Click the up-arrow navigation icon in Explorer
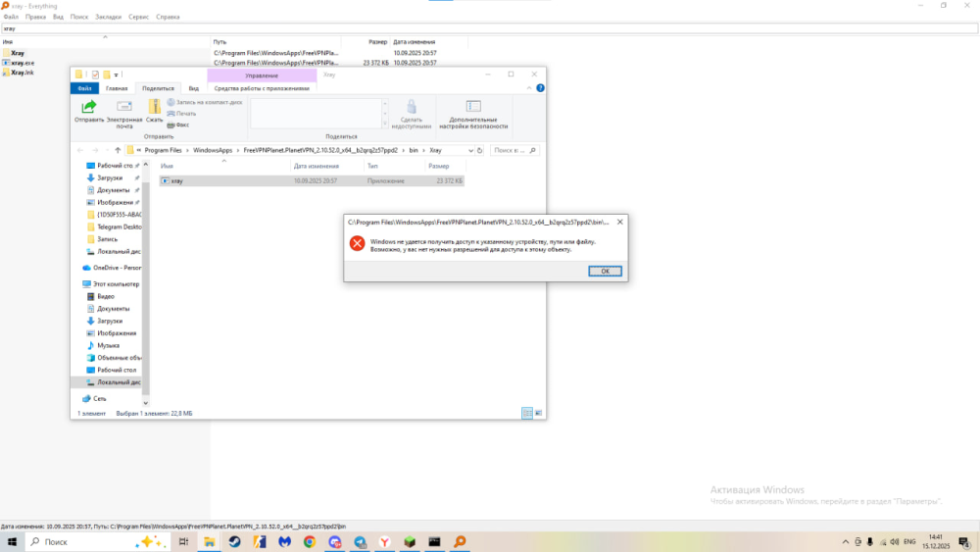Image resolution: width=980 pixels, height=552 pixels. pos(118,151)
